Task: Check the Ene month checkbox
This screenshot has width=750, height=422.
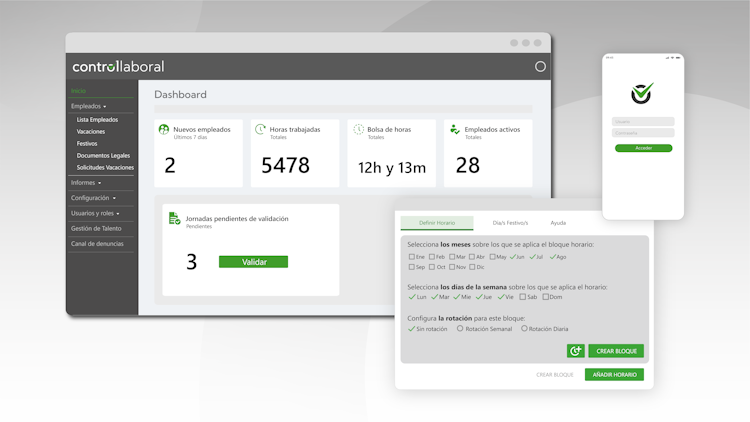Action: tap(411, 257)
